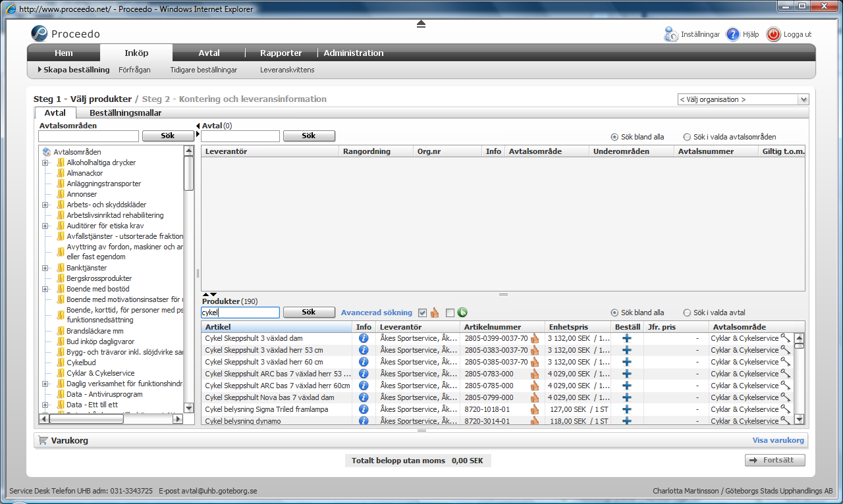
Task: Click Sök button next to cykel field
Action: (x=309, y=313)
